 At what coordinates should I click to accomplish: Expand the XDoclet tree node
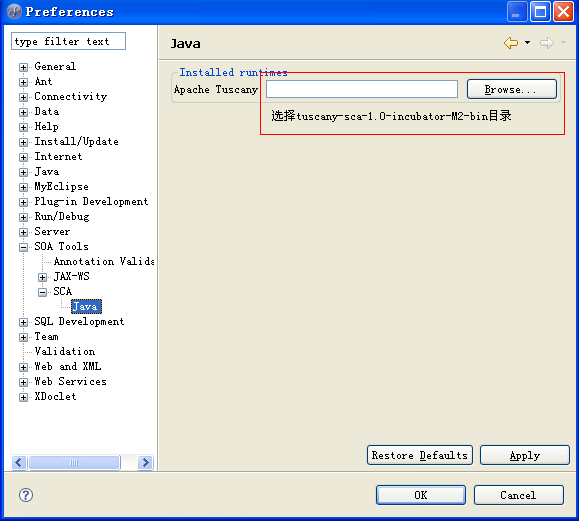pos(23,397)
